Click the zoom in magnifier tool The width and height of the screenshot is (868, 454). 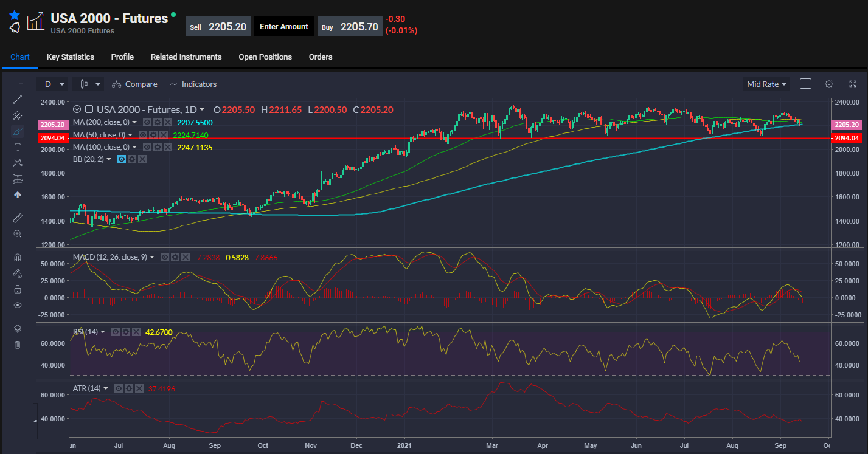(x=18, y=234)
